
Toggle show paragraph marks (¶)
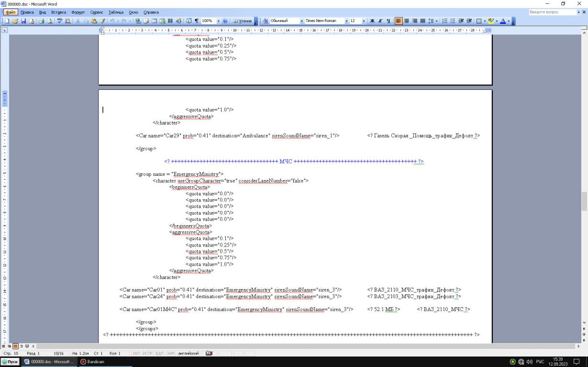[x=196, y=21]
